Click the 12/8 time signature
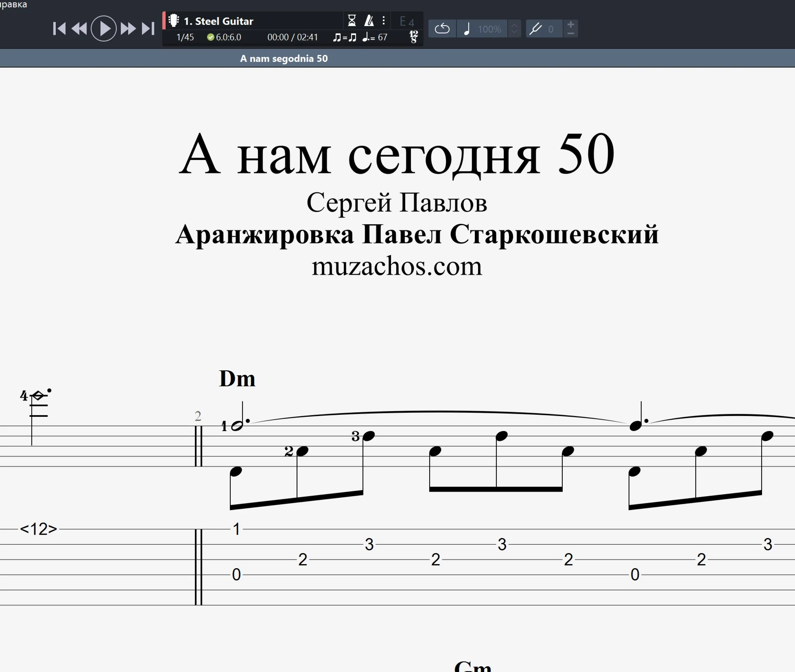 413,37
